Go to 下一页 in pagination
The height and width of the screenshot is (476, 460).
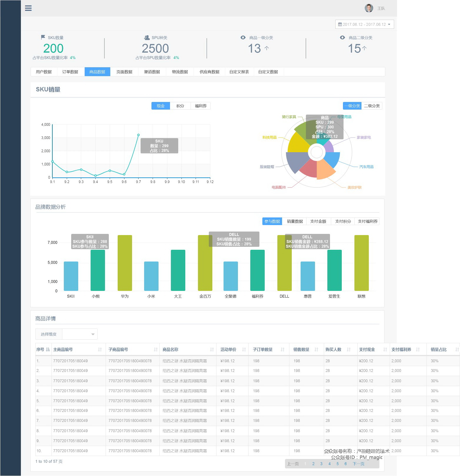(x=359, y=464)
